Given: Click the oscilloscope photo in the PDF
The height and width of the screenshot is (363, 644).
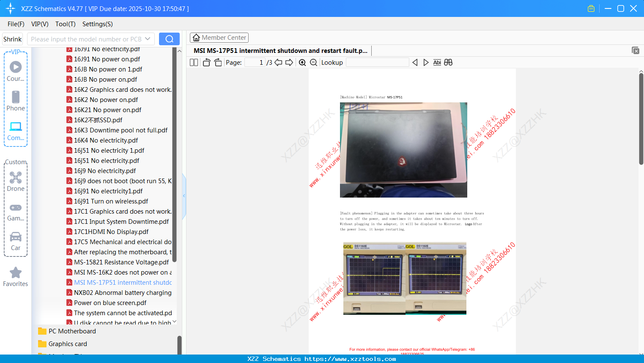Looking at the screenshot, I should (405, 278).
